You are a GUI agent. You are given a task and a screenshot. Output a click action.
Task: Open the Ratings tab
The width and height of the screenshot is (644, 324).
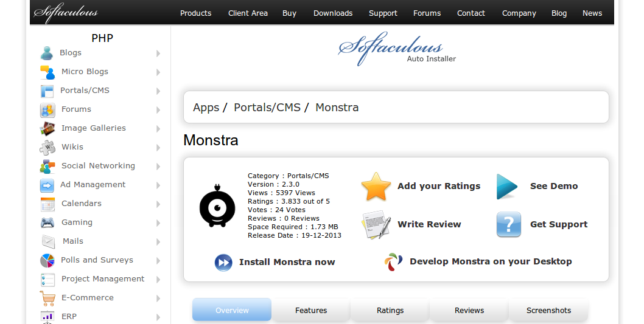pos(390,311)
